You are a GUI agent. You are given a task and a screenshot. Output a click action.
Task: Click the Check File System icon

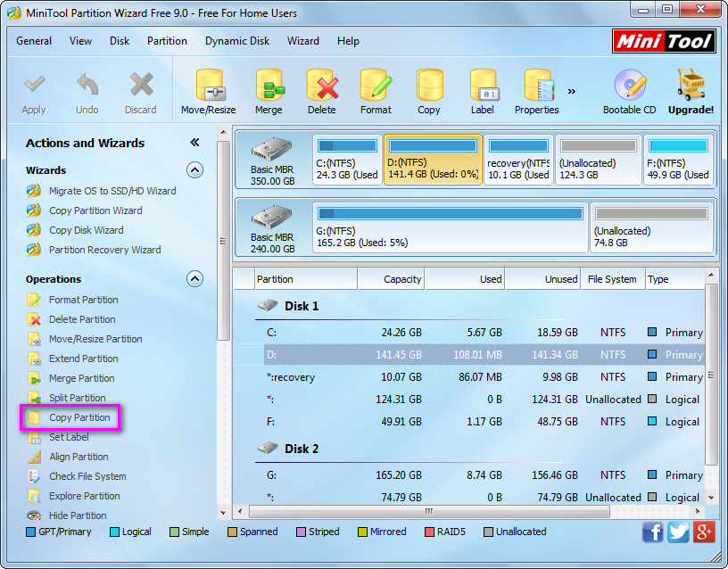coord(33,476)
